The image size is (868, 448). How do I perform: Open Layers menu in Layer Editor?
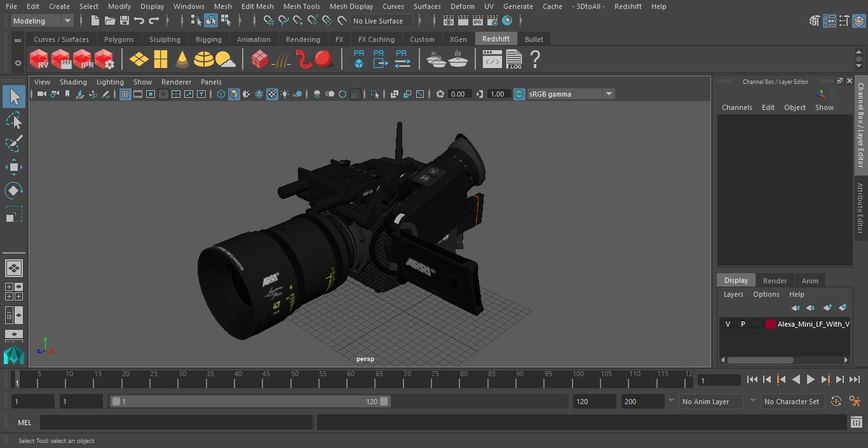tap(733, 294)
